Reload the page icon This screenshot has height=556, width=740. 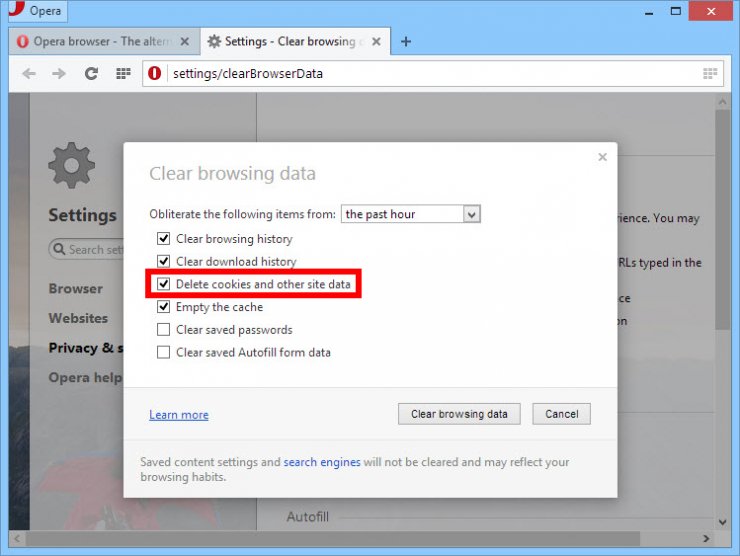tap(91, 73)
